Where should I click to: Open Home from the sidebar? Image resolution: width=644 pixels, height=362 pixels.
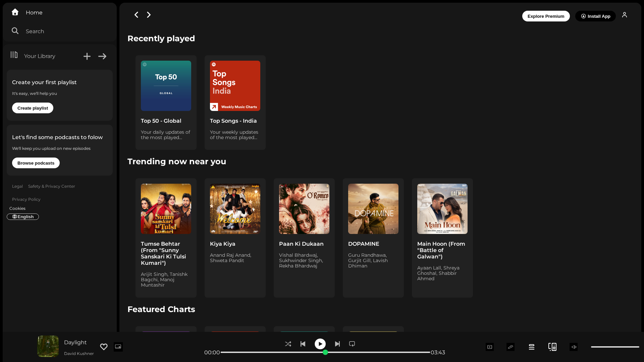click(27, 12)
